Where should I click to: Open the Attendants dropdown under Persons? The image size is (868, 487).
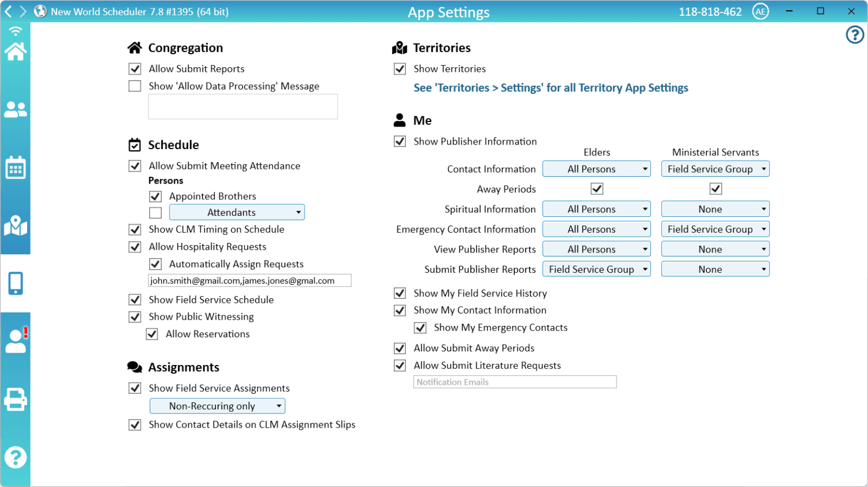(x=237, y=212)
